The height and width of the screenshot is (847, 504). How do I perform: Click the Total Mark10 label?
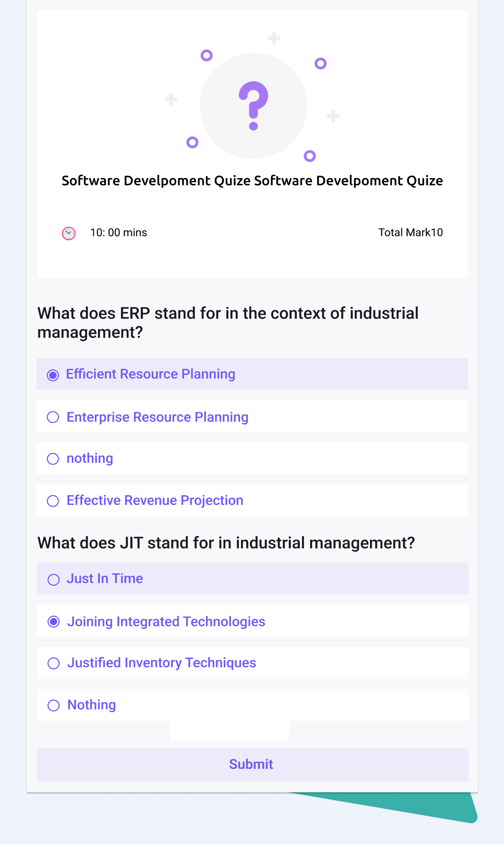click(410, 232)
